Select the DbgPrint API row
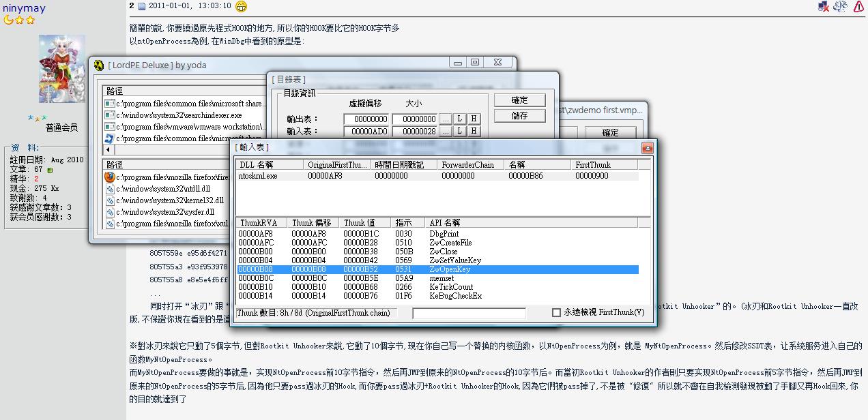868x420 pixels. pos(437,234)
